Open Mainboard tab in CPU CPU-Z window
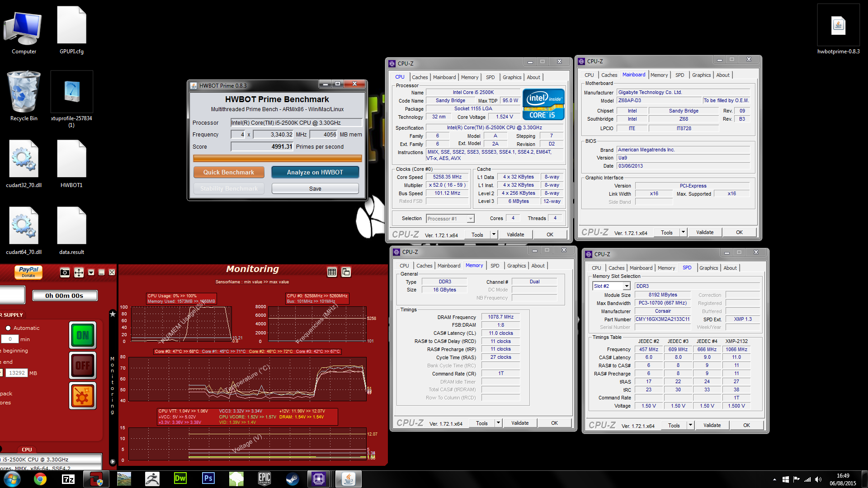 [444, 77]
